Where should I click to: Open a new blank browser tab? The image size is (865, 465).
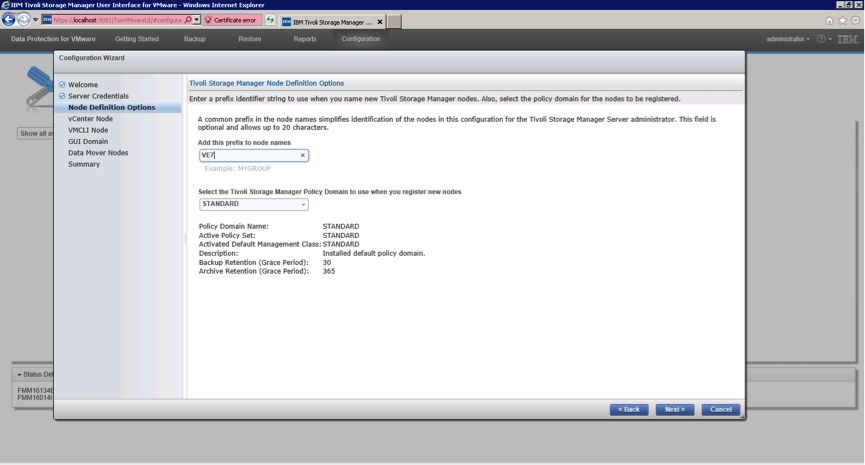[x=394, y=22]
